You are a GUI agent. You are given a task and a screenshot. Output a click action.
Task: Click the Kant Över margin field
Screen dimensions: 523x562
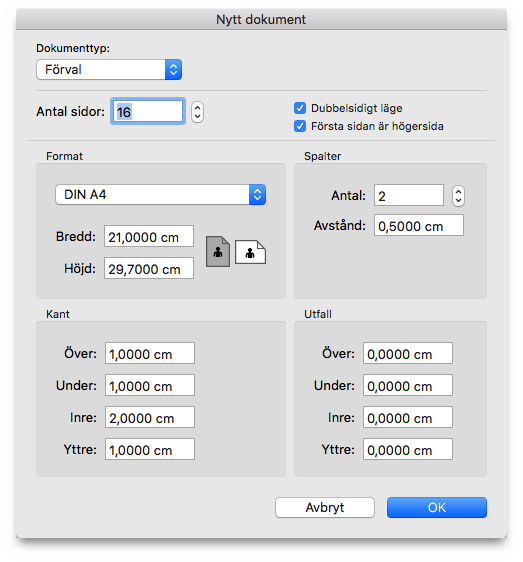[150, 353]
